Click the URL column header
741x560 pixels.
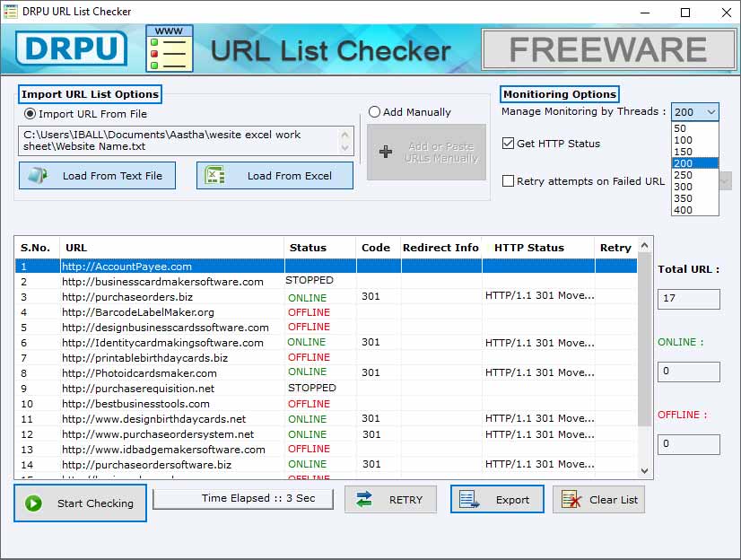click(171, 248)
